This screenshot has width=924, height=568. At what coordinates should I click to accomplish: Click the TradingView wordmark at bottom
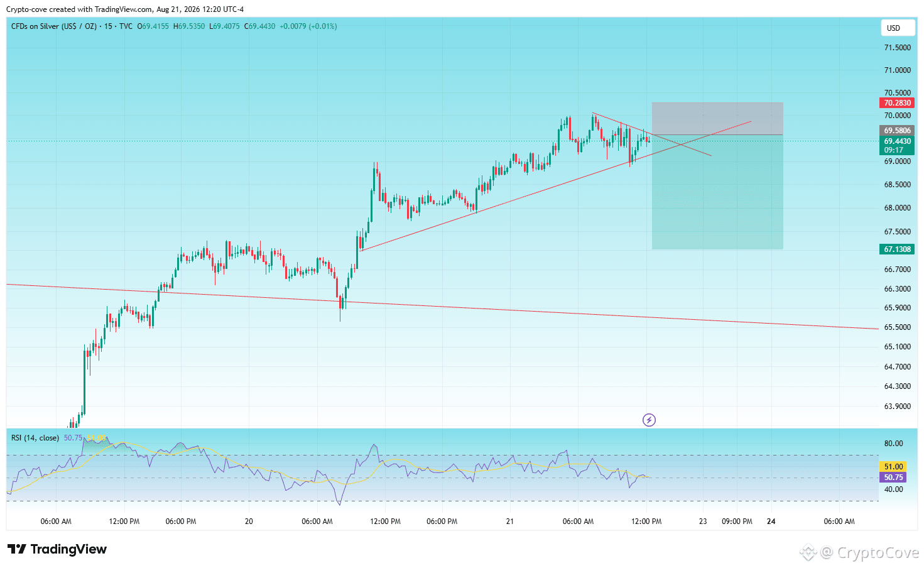click(68, 549)
